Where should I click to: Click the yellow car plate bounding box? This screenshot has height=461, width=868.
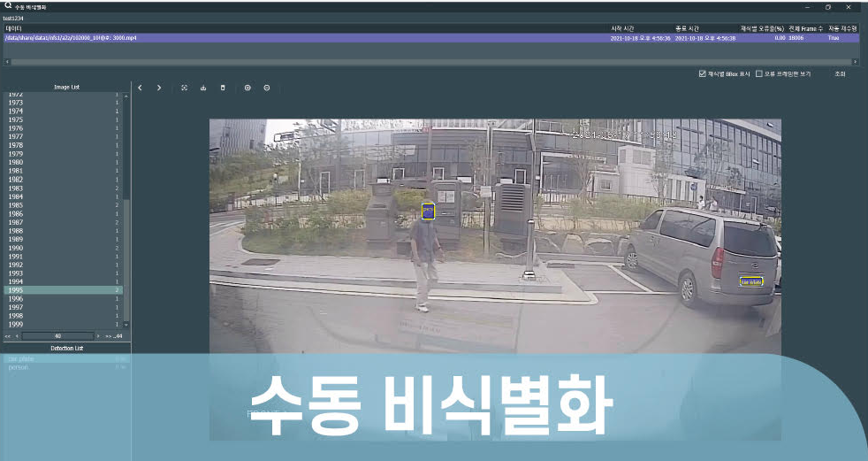point(750,282)
